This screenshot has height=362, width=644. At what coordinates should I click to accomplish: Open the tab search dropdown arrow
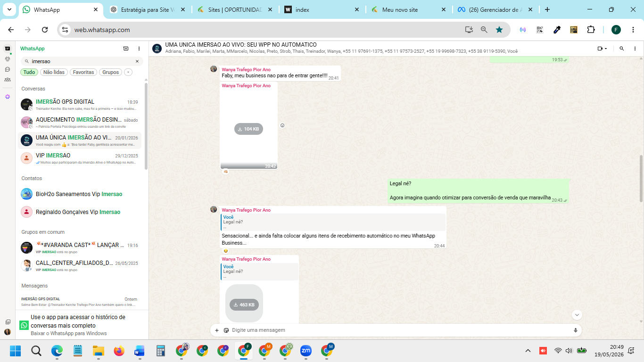[x=9, y=9]
